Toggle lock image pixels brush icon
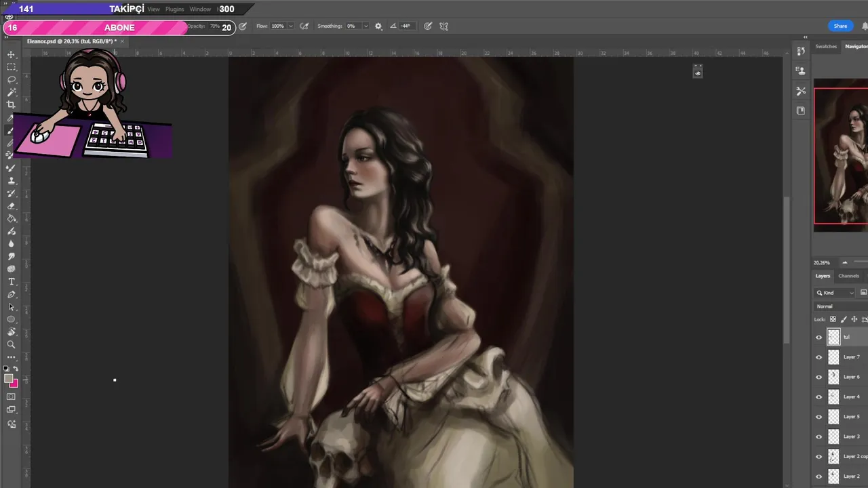This screenshot has height=488, width=868. (x=844, y=319)
